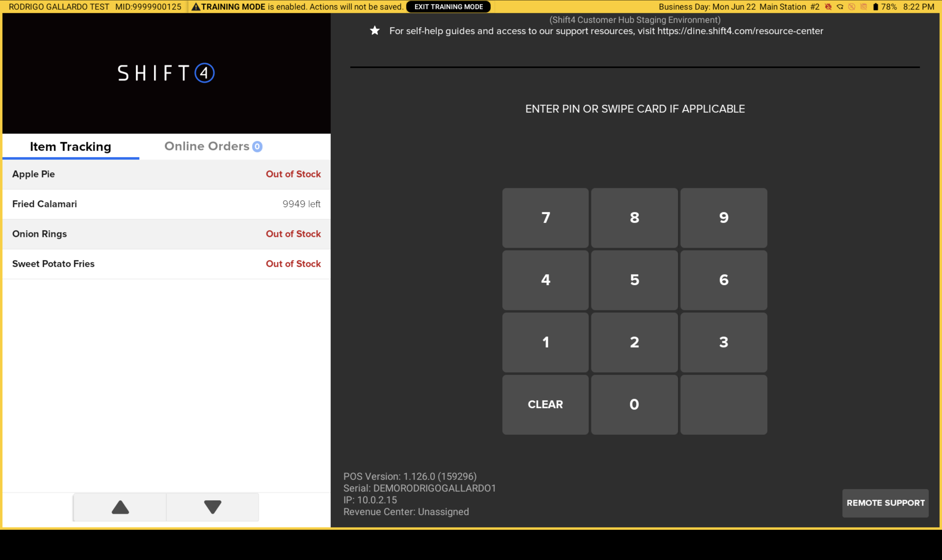Click the IP address text
Image resolution: width=942 pixels, height=560 pixels.
[370, 500]
